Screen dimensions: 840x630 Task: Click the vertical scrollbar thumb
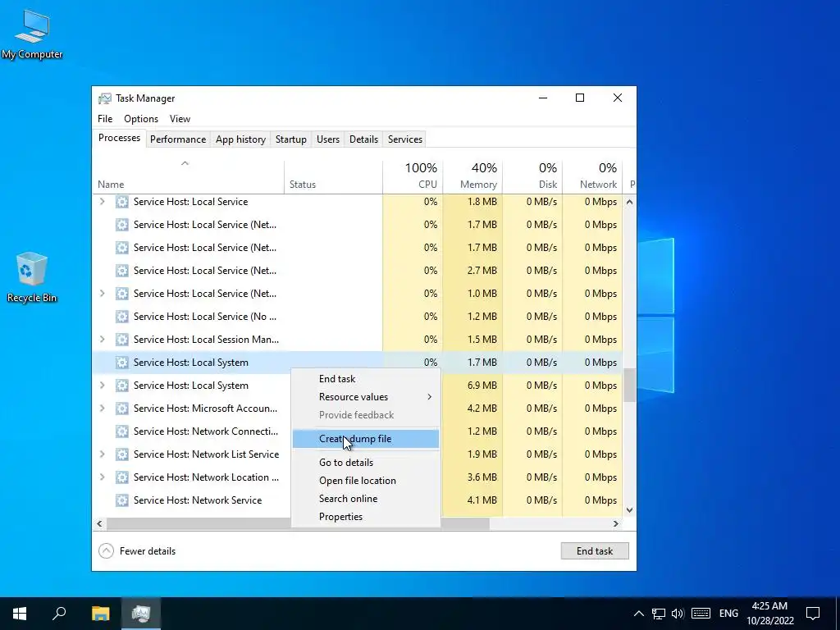point(629,385)
